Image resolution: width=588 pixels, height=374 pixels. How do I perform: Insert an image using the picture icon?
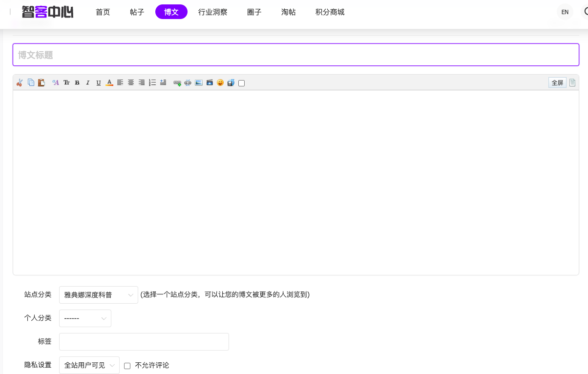199,83
